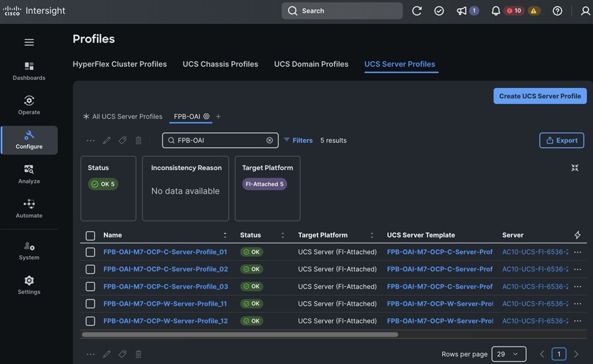Open row actions for Server-Profile_01
Image resolution: width=593 pixels, height=364 pixels.
click(578, 252)
